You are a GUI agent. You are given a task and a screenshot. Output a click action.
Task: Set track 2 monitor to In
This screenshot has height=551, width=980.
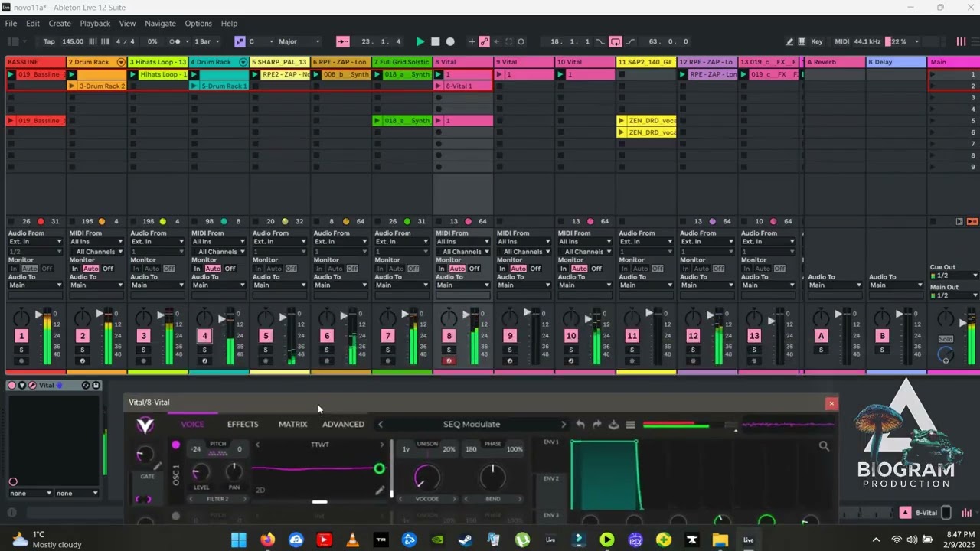click(x=75, y=269)
